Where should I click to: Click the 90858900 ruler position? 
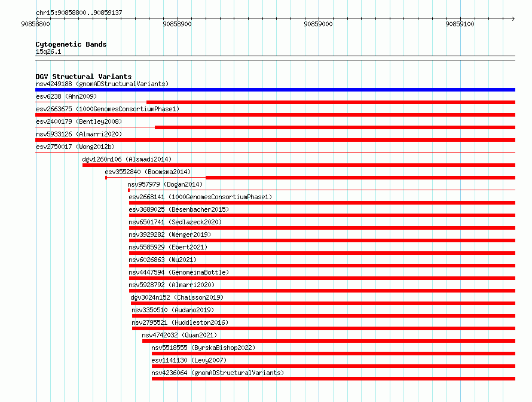pyautogui.click(x=177, y=24)
